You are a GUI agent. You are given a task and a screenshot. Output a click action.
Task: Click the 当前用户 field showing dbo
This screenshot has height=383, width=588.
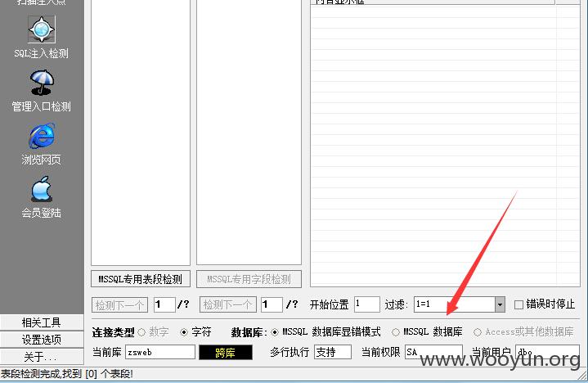547,352
